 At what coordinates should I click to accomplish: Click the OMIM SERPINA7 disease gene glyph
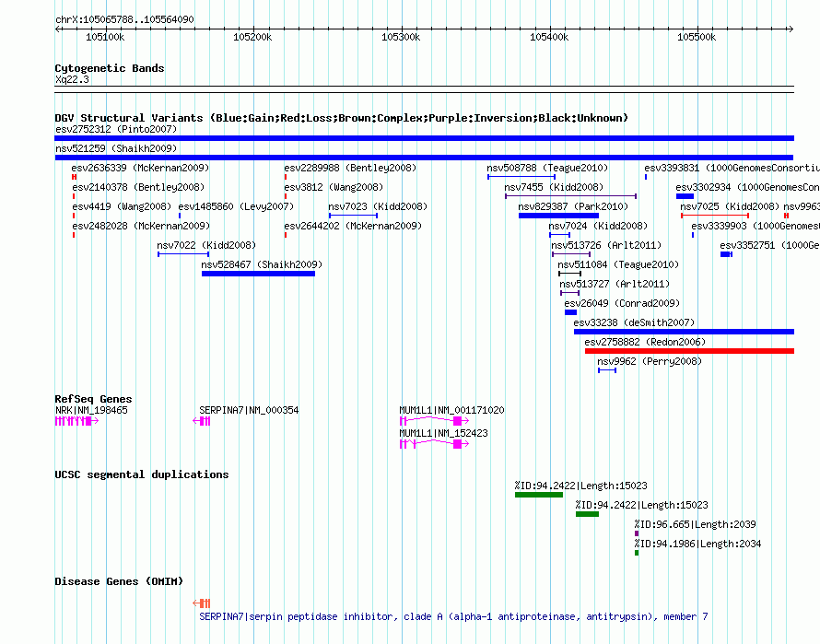point(202,603)
